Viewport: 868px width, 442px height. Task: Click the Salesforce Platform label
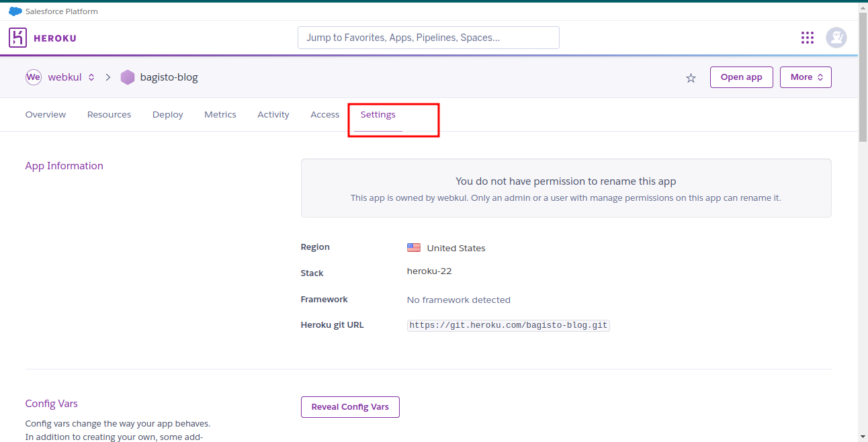tap(62, 11)
